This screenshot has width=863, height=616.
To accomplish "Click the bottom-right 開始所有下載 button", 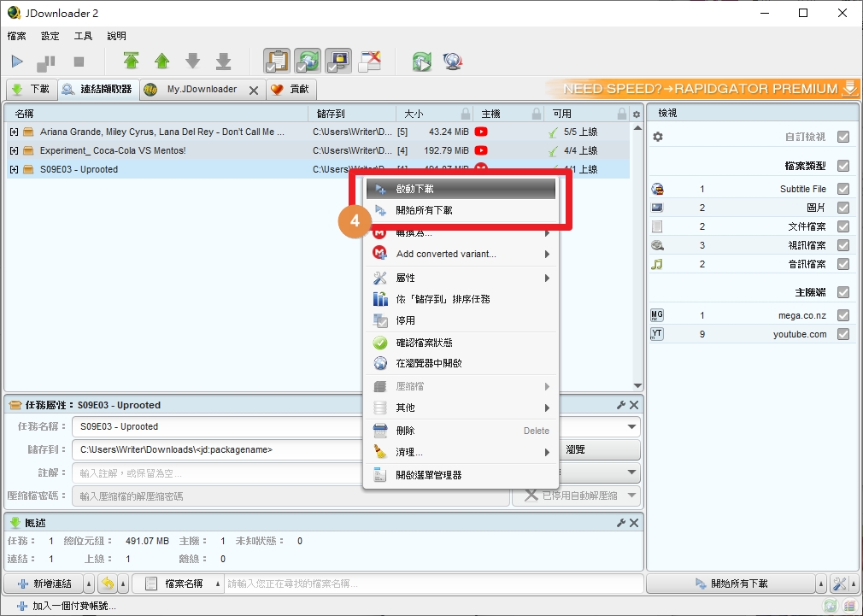I will [x=731, y=584].
